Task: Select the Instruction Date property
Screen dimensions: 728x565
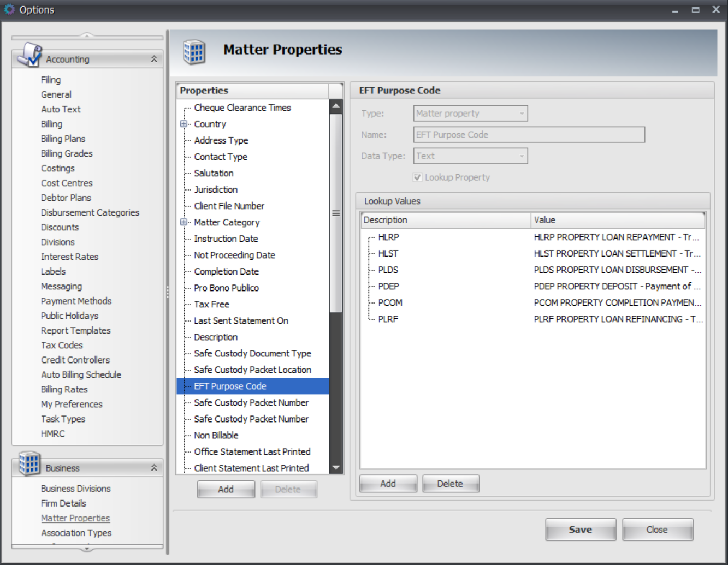Action: coord(226,239)
